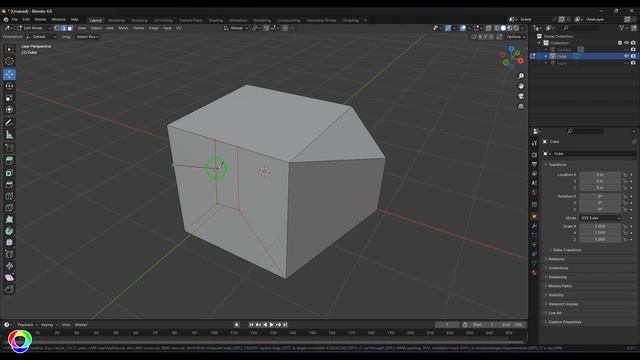
Task: Expand the Delta Transform panel
Action: [567, 250]
